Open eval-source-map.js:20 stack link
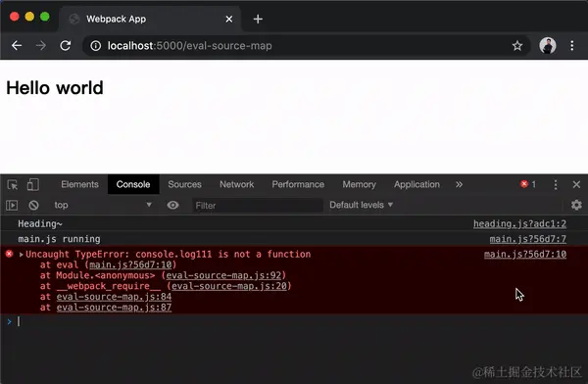 (228, 286)
